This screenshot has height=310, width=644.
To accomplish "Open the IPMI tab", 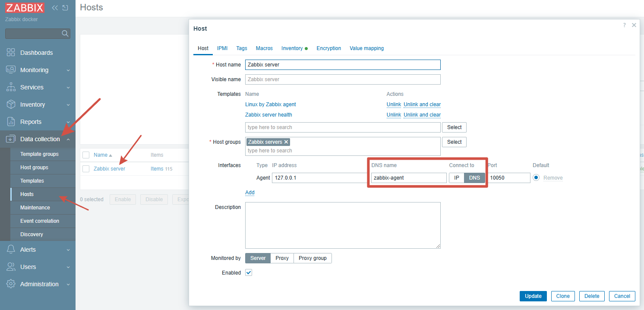I will pyautogui.click(x=222, y=48).
